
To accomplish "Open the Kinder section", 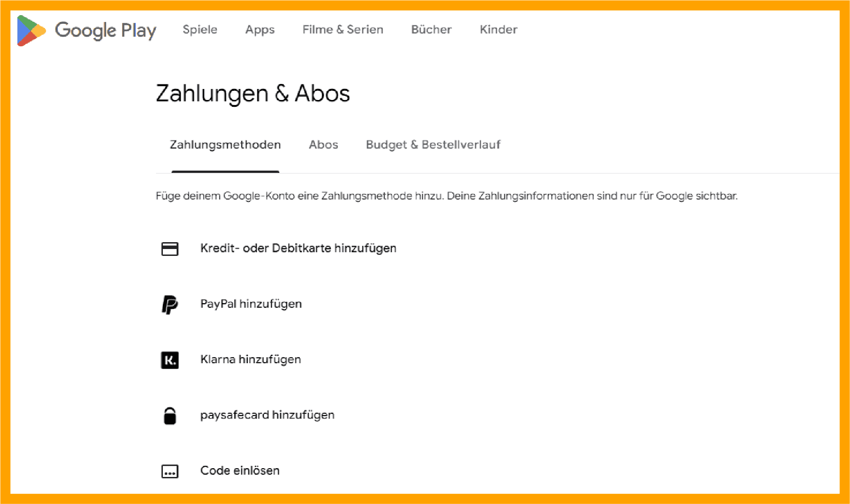I will 499,29.
